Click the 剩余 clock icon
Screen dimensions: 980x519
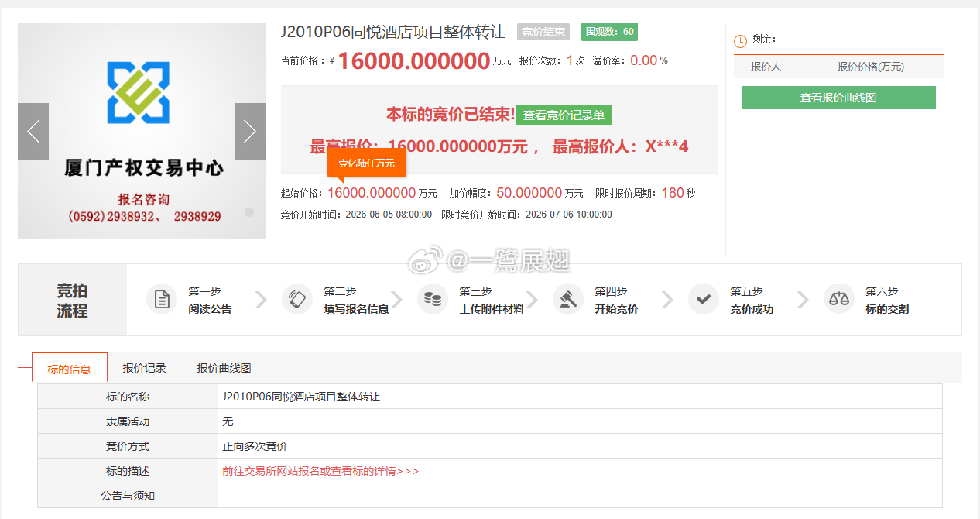740,41
